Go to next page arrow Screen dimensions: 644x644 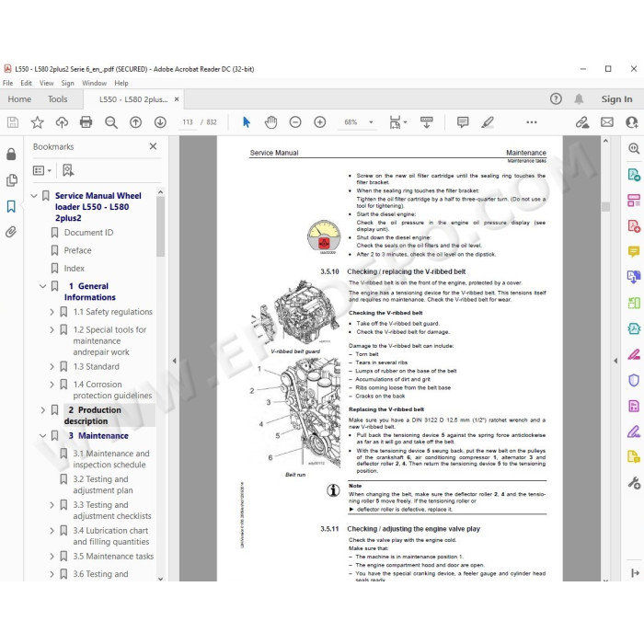(x=160, y=122)
